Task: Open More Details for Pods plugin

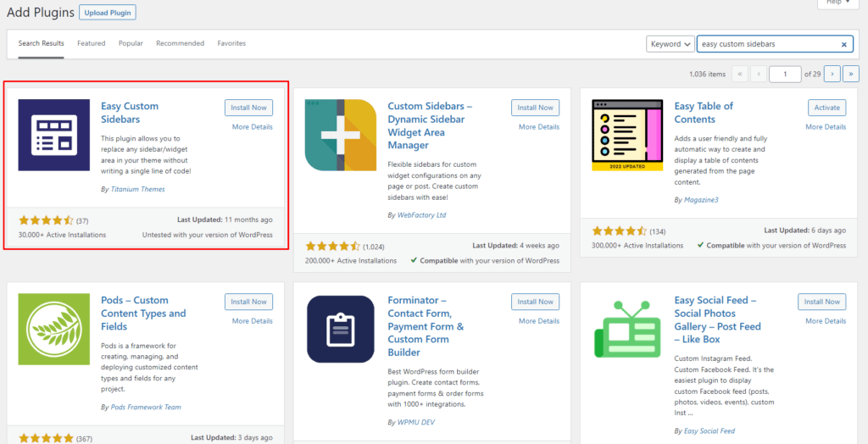Action: coord(253,320)
